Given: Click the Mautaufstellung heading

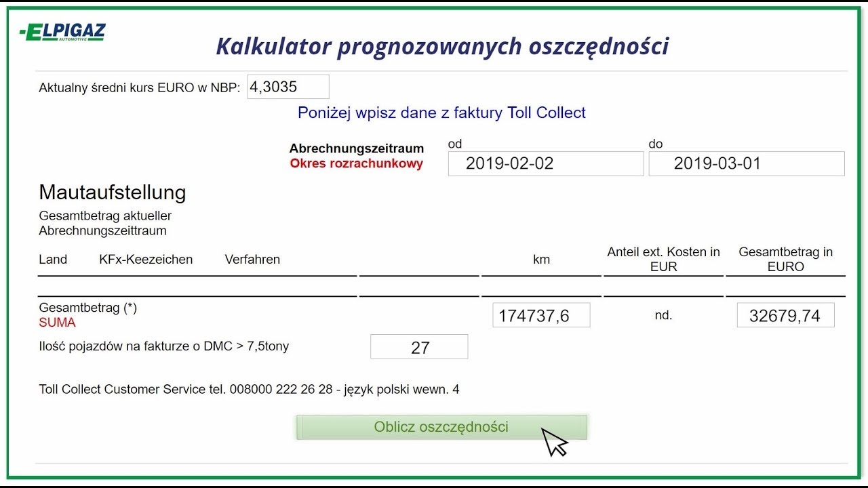Looking at the screenshot, I should point(113,192).
